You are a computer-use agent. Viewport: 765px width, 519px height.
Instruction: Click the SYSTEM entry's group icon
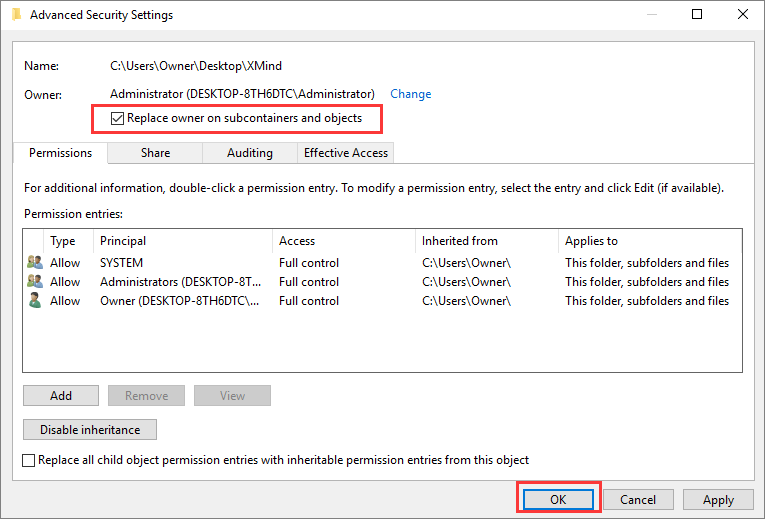pyautogui.click(x=35, y=263)
